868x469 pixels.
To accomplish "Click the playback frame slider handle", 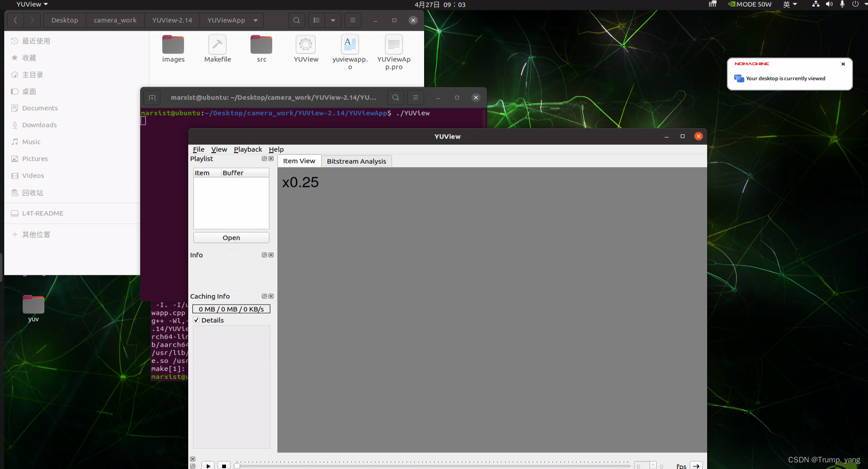I will pos(237,466).
